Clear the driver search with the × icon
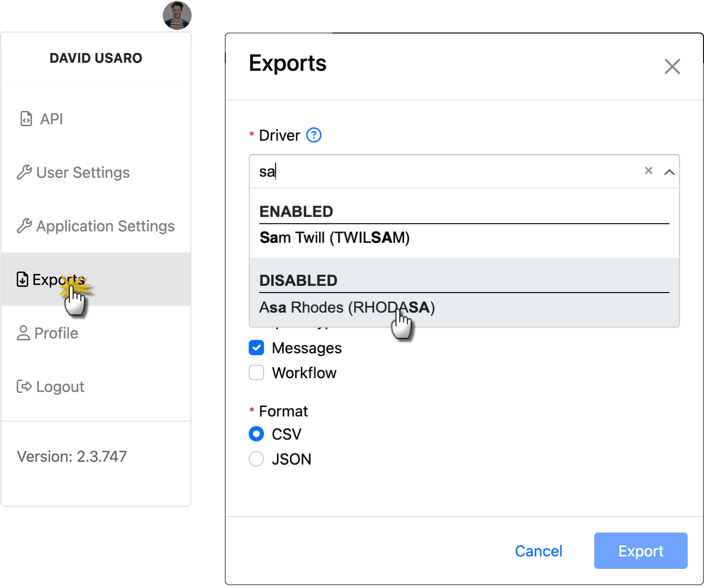Viewport: 704px width, 588px height. (x=649, y=171)
